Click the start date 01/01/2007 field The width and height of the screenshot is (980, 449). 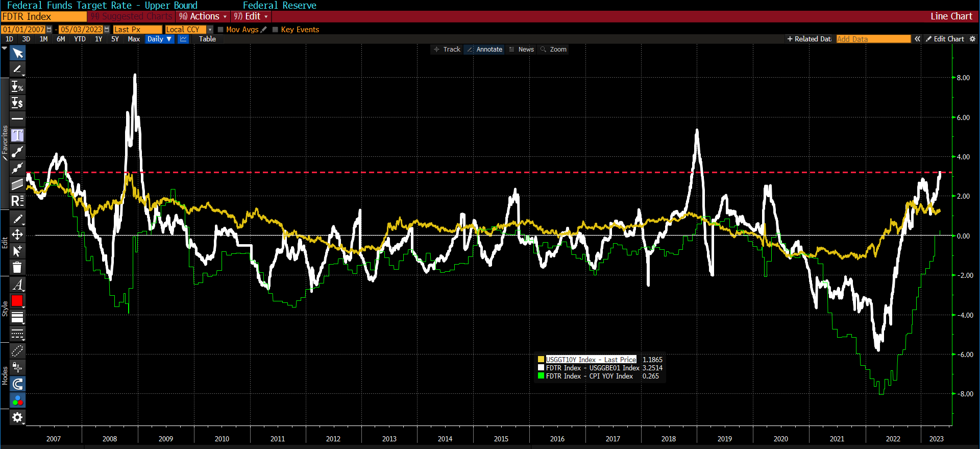pyautogui.click(x=23, y=30)
